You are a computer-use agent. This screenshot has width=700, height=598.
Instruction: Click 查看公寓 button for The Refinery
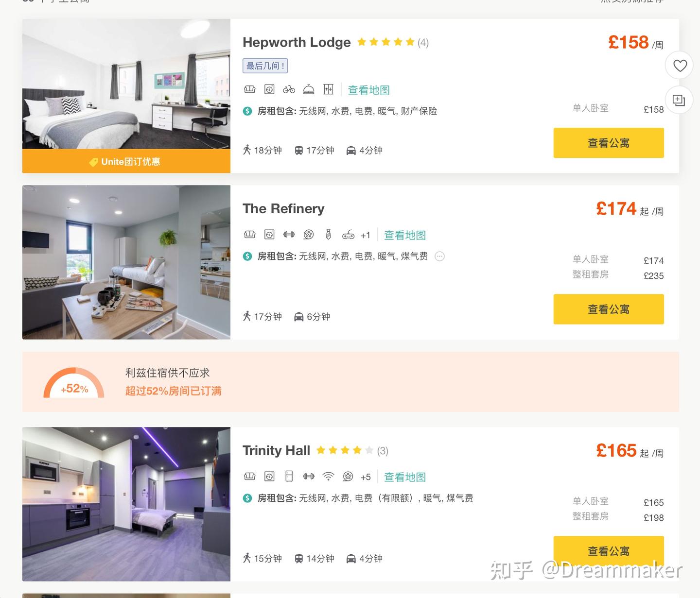(609, 309)
